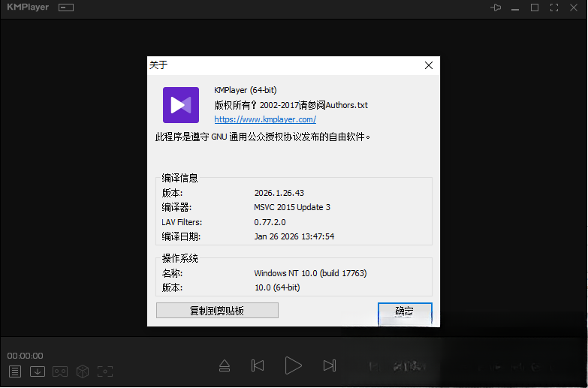Close the 关于 dialog with X

click(429, 65)
